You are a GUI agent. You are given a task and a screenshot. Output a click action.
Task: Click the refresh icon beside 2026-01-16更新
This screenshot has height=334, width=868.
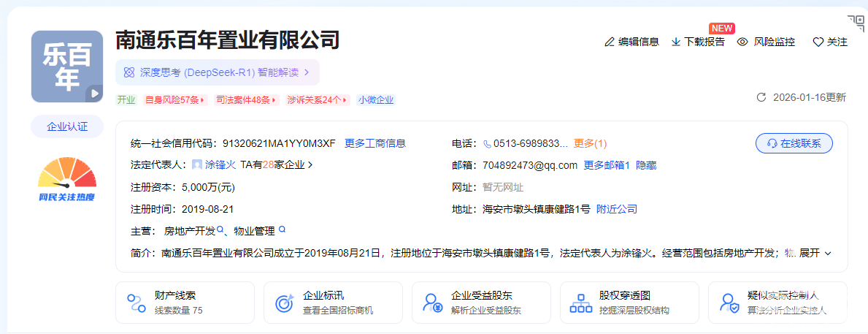[x=761, y=97]
